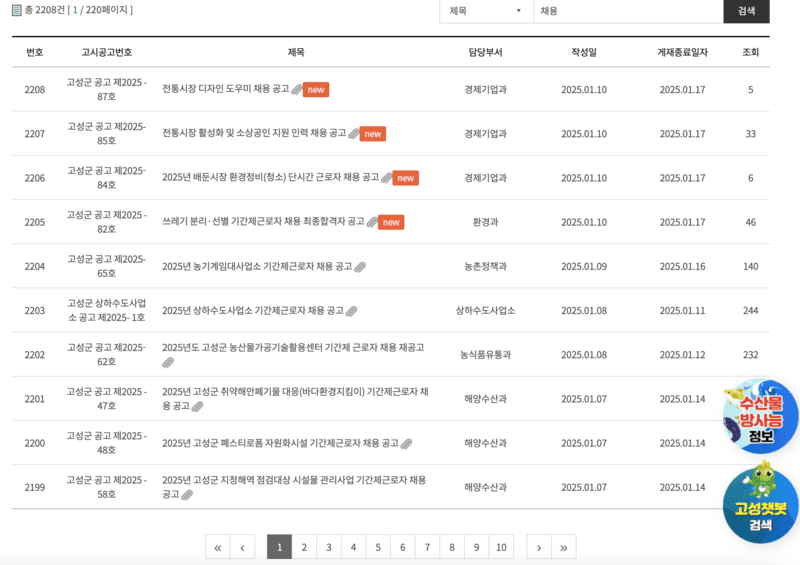Select page 2 in pagination
This screenshot has width=800, height=565.
point(304,547)
